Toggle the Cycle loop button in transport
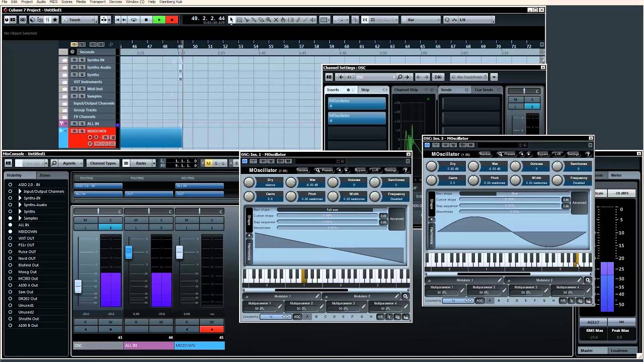The width and height of the screenshot is (644, 362). tap(133, 20)
